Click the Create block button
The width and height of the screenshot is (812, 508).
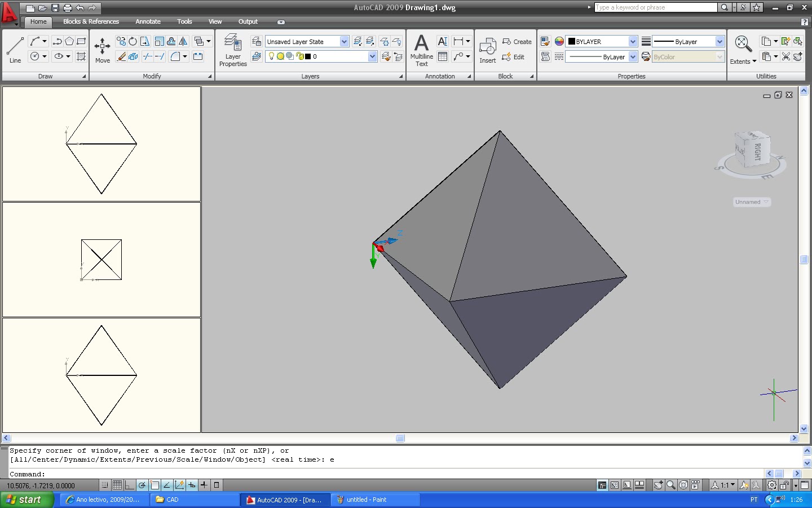(x=517, y=41)
